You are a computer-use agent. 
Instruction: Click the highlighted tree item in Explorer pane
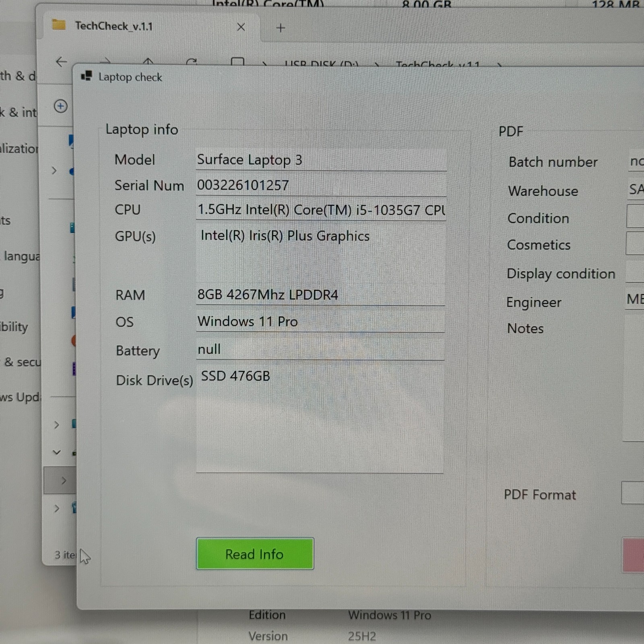point(60,480)
